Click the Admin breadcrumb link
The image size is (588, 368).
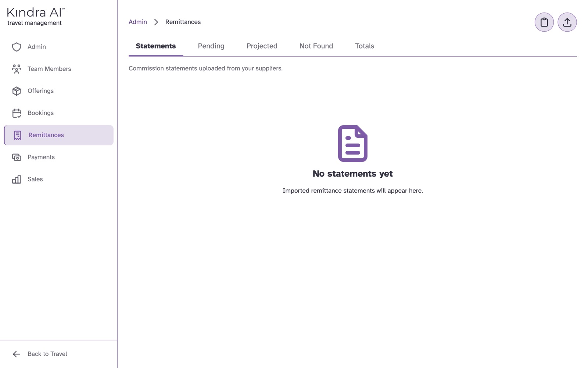(x=138, y=22)
